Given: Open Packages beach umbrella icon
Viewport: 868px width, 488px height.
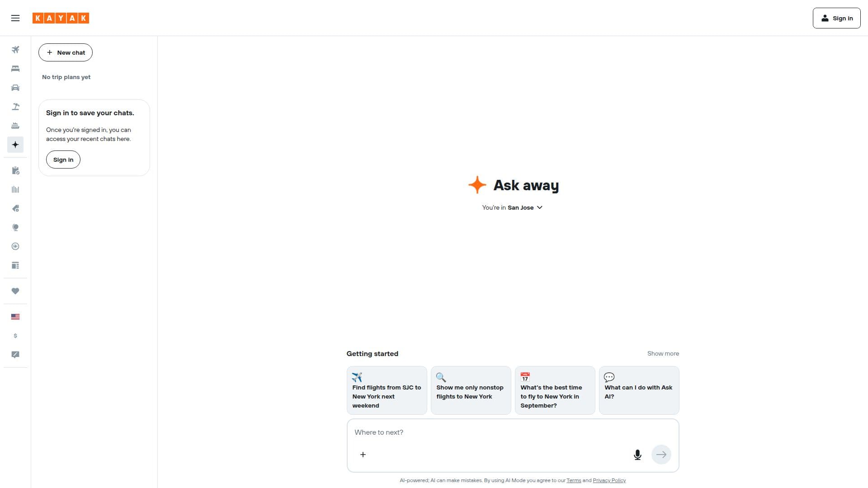Looking at the screenshot, I should (15, 107).
